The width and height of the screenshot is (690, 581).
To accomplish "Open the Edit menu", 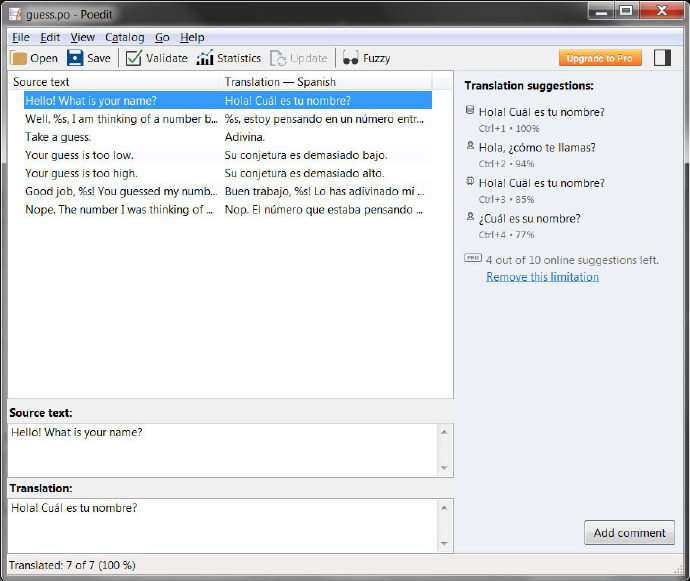I will tap(50, 37).
